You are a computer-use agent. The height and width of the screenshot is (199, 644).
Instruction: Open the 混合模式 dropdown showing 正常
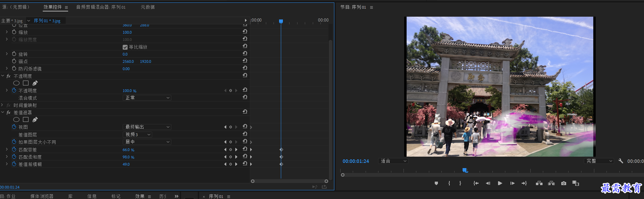(147, 98)
